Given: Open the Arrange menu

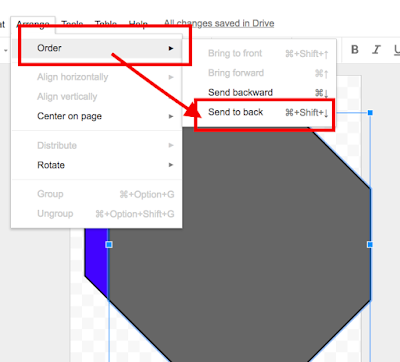Looking at the screenshot, I should click(x=33, y=24).
